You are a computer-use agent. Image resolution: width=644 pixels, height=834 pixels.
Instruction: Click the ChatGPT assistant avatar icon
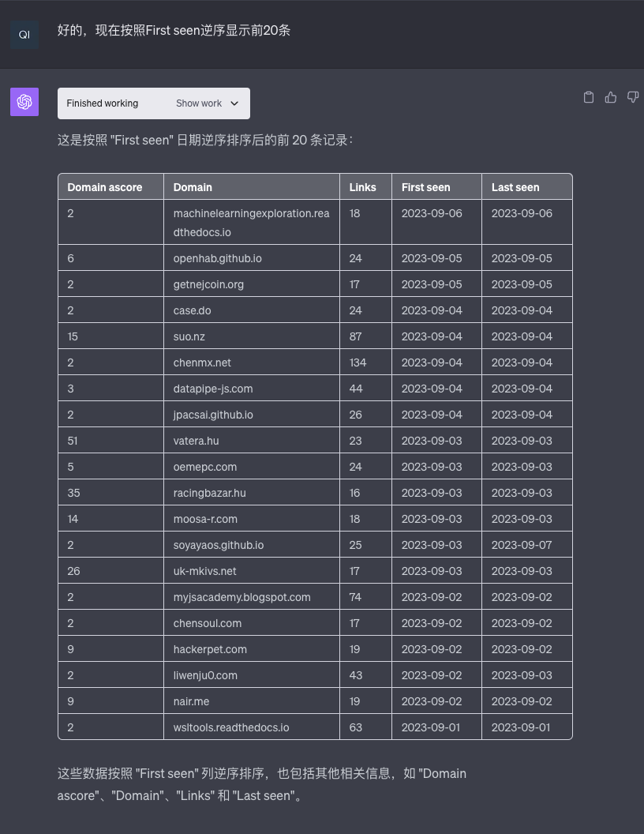[x=24, y=102]
